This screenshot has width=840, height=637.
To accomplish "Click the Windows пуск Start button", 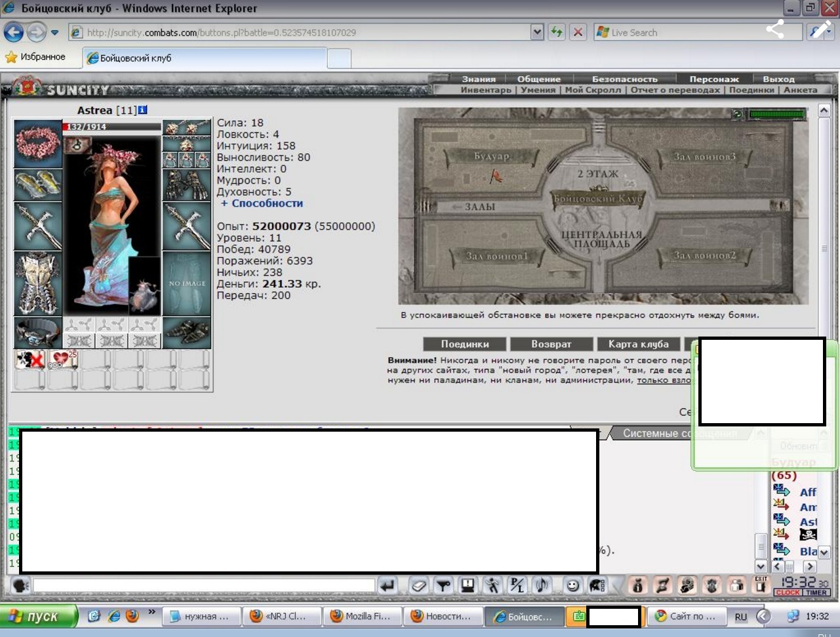I will pos(39,616).
